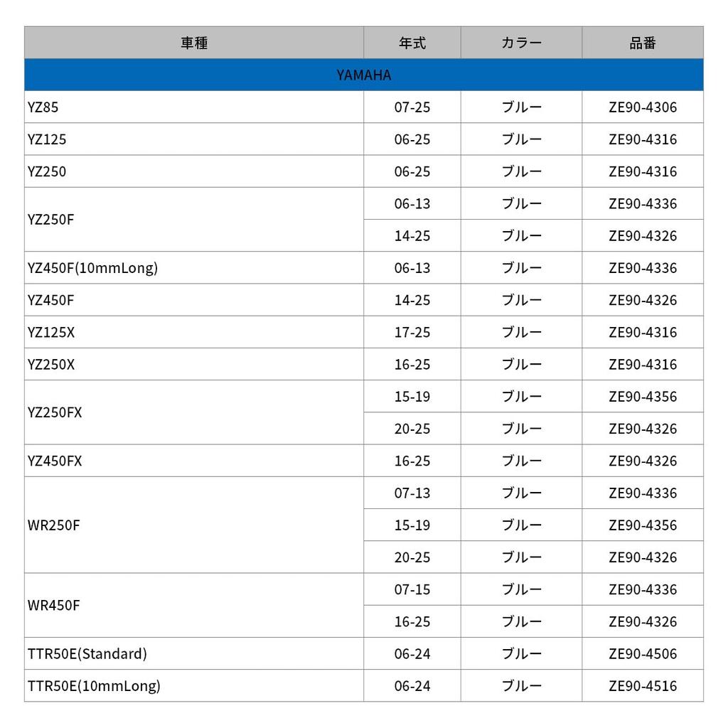The height and width of the screenshot is (728, 728).
Task: Click part number ZE90-4516
Action: click(x=643, y=686)
